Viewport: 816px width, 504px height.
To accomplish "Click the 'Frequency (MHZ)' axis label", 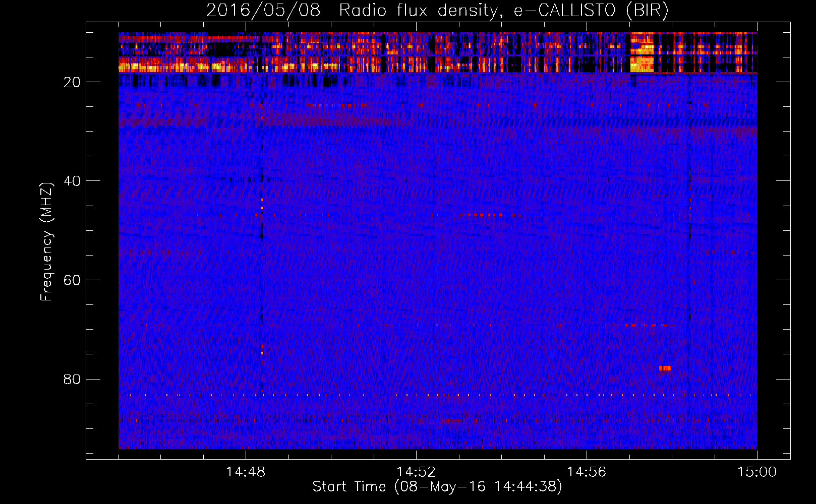I will (x=46, y=242).
